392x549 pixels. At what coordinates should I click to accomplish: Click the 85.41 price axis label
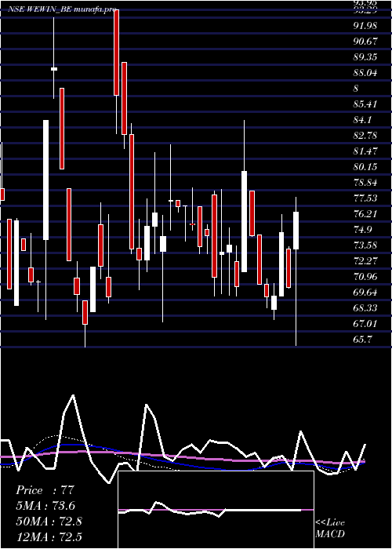[365, 104]
